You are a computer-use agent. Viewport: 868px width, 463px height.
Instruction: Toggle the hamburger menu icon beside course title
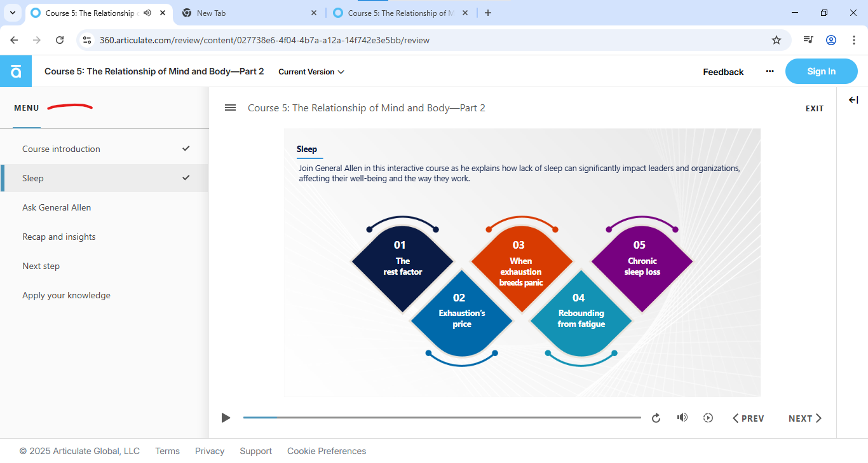tap(231, 108)
